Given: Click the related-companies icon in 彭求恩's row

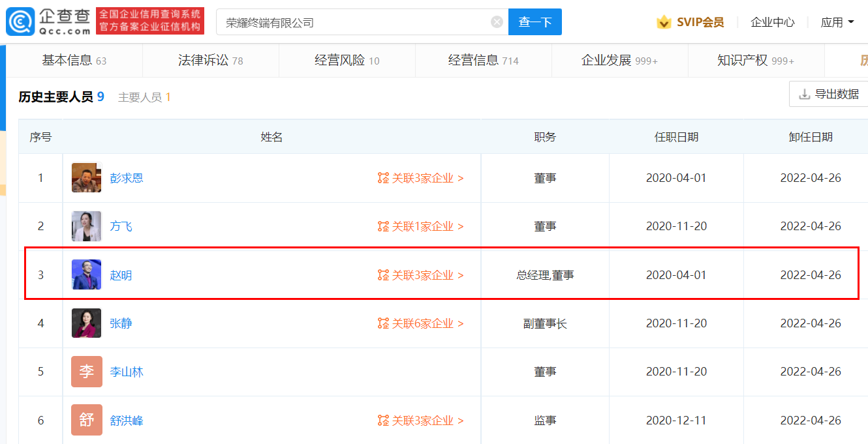Looking at the screenshot, I should coord(383,178).
